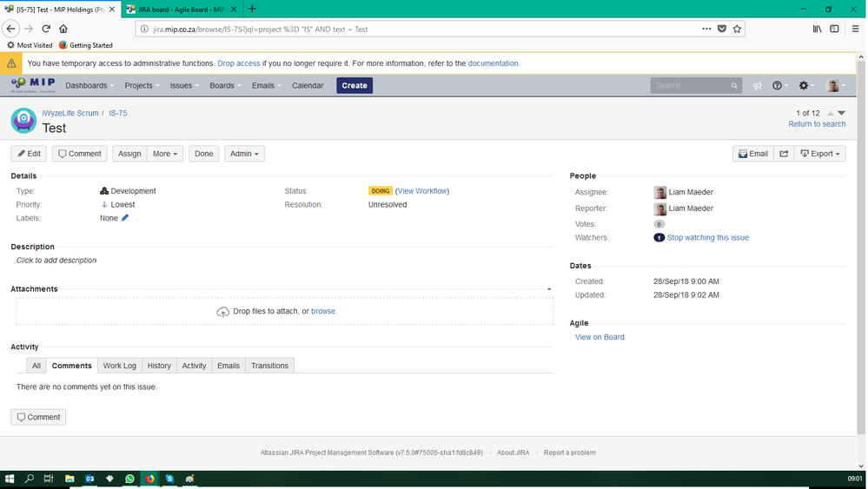Click Stop watching this issue link
This screenshot has height=489, width=868.
click(x=707, y=237)
